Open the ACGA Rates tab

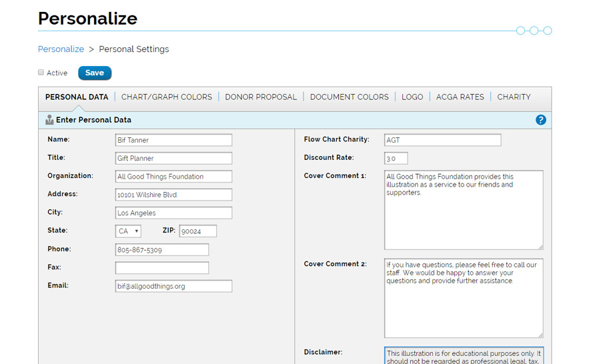click(460, 97)
